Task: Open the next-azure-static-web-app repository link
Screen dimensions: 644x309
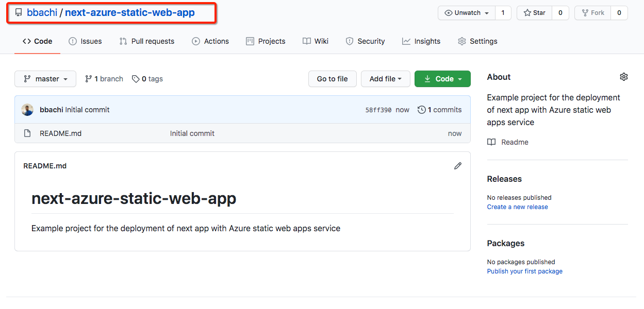Action: (130, 12)
